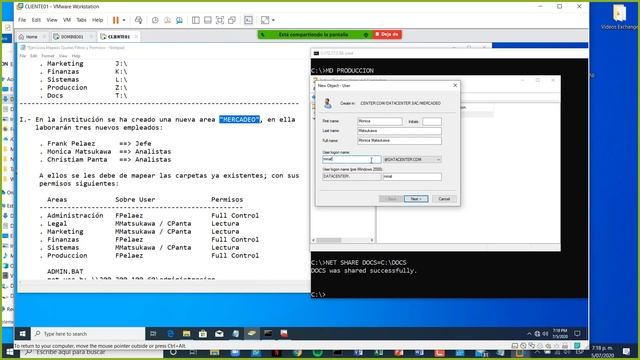Click the pre-Windows 2000 logon name field

(x=412, y=177)
